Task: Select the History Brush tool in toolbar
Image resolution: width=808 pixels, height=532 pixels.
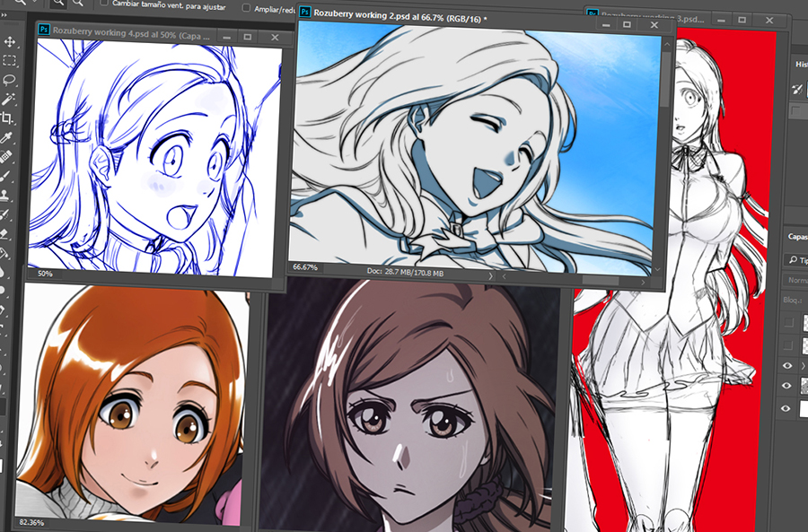Action: [4, 214]
